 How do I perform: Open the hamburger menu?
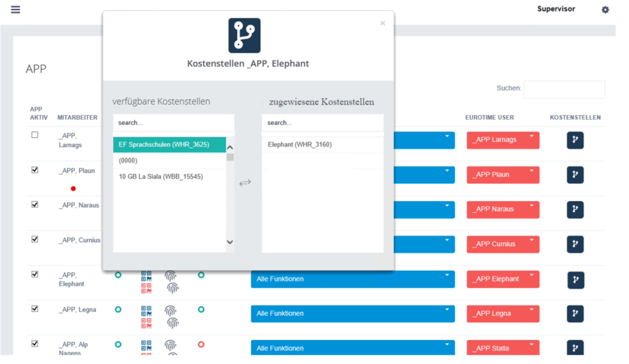pos(15,9)
